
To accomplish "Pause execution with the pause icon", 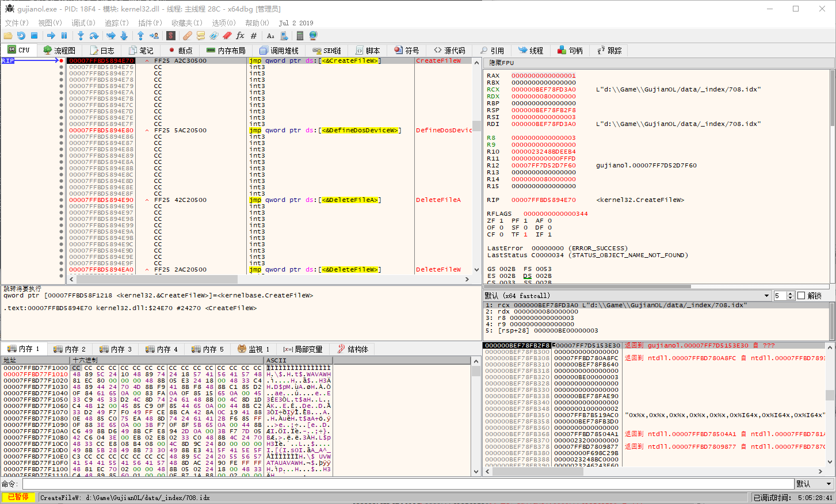I will (64, 36).
